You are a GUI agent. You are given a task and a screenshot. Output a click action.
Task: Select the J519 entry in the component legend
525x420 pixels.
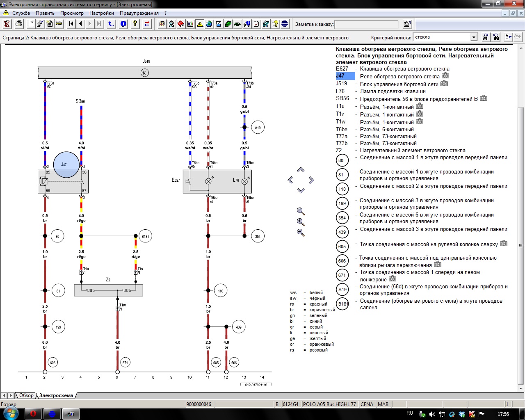click(x=341, y=84)
